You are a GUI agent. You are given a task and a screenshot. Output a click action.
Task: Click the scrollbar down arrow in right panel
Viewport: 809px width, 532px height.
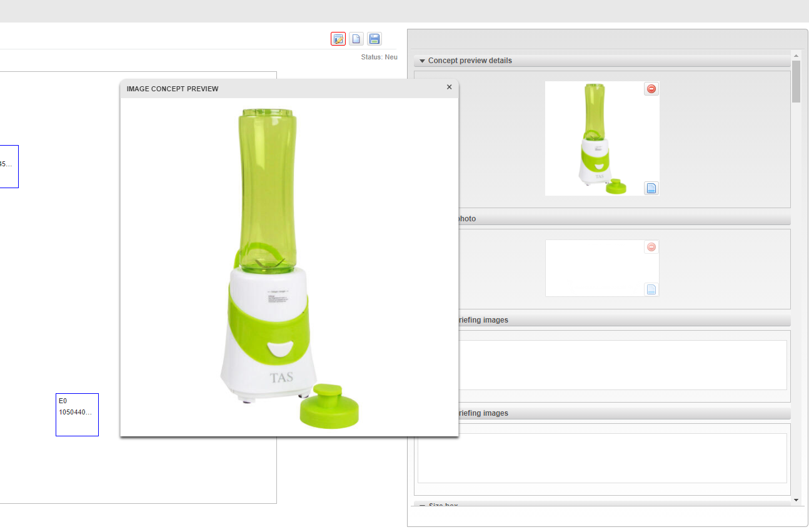point(796,500)
